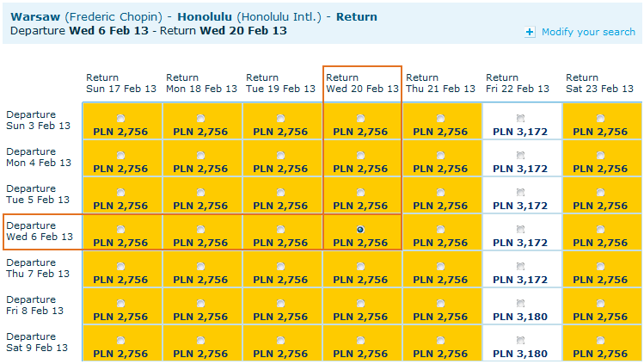
Task: Select fare for departure Sun 3 Feb, return Sun 17 Feb
Action: pyautogui.click(x=120, y=118)
